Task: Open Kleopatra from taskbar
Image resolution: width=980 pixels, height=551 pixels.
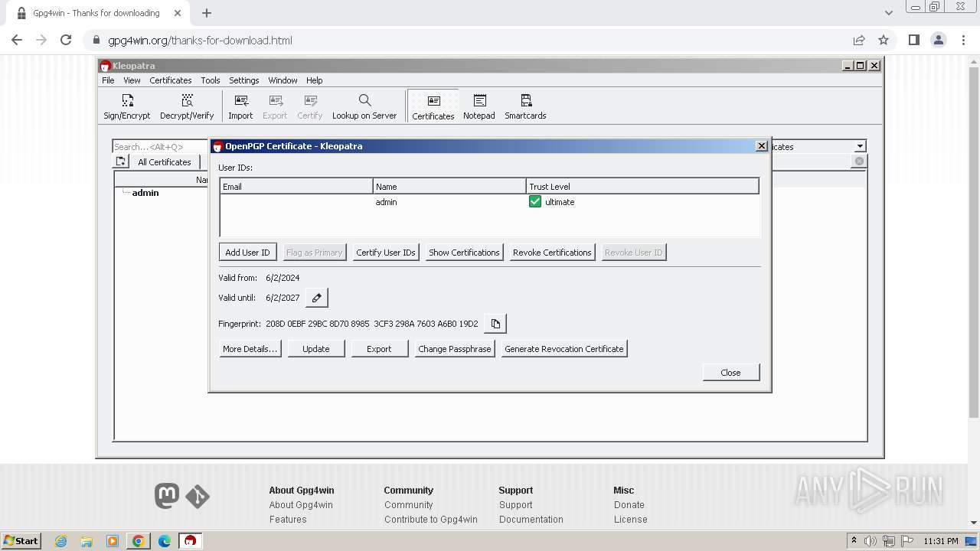Action: (190, 541)
